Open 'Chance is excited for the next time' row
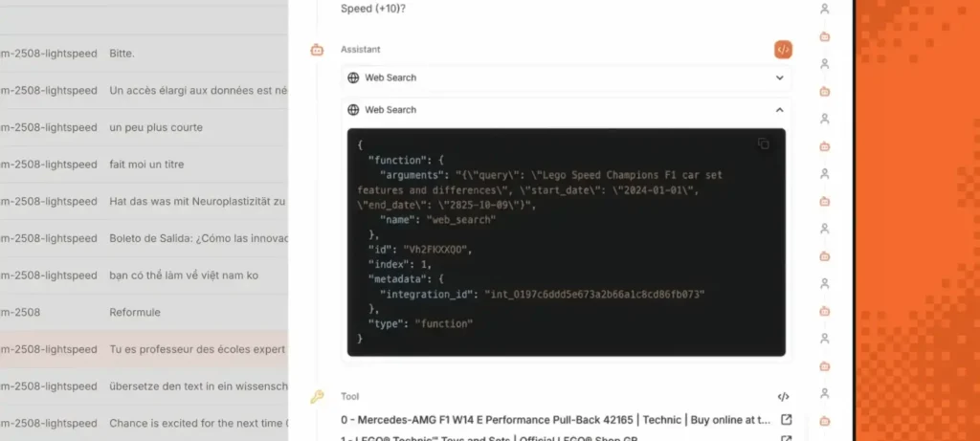980x441 pixels. 196,424
